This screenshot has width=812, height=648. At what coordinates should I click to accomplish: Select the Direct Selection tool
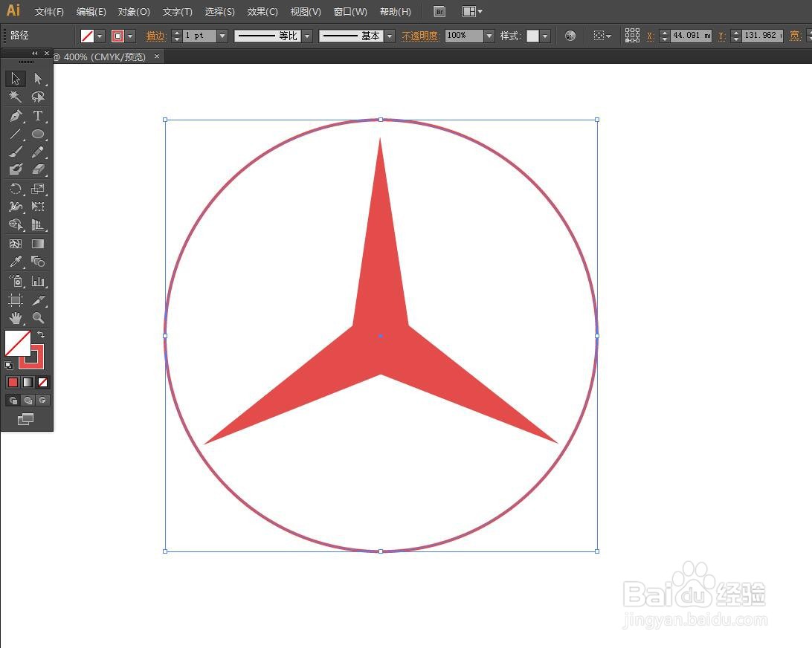coord(38,79)
